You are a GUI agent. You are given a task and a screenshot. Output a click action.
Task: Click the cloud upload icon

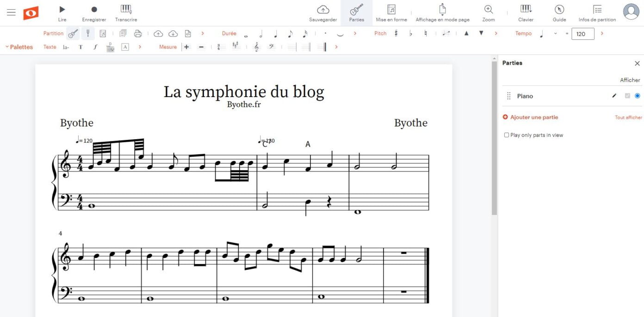click(158, 33)
